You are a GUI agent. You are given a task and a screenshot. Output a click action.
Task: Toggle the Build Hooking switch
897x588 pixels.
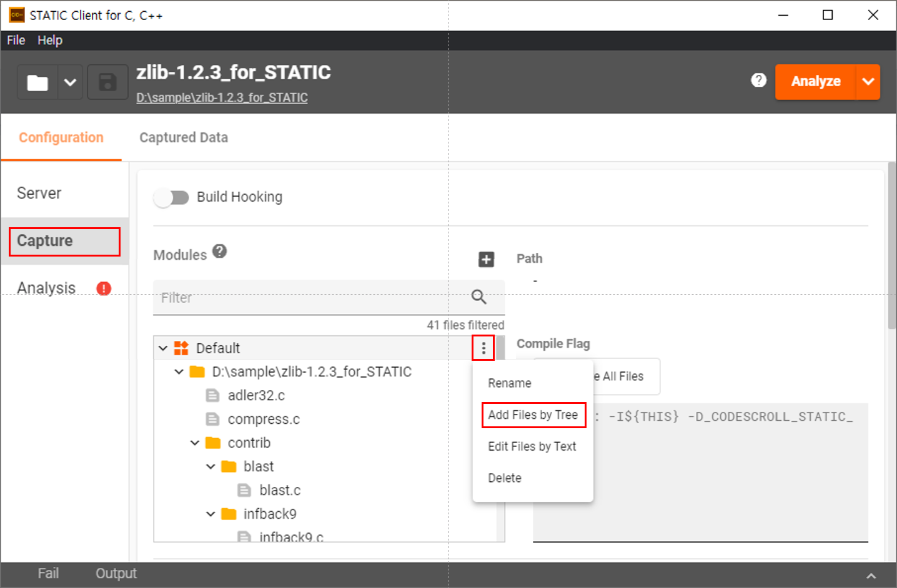pos(171,198)
